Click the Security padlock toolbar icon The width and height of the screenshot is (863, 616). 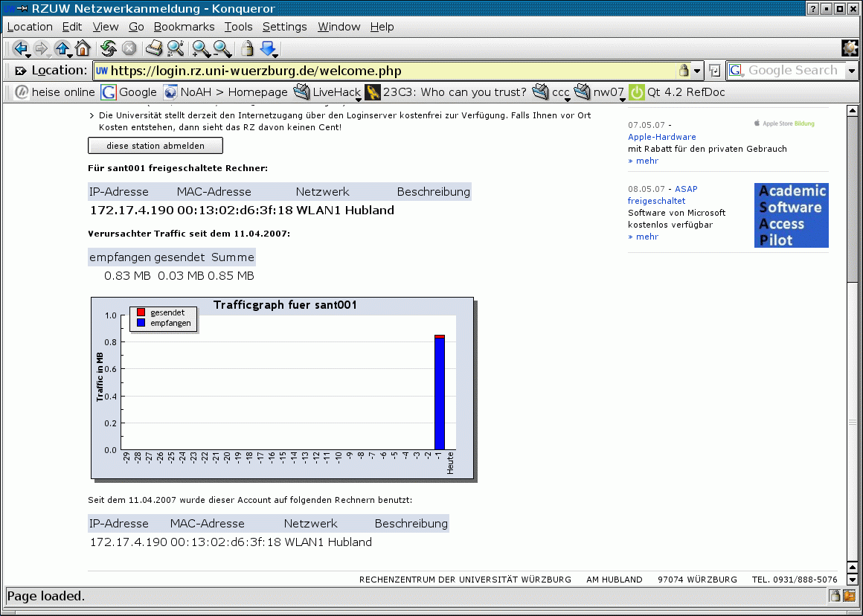(247, 48)
